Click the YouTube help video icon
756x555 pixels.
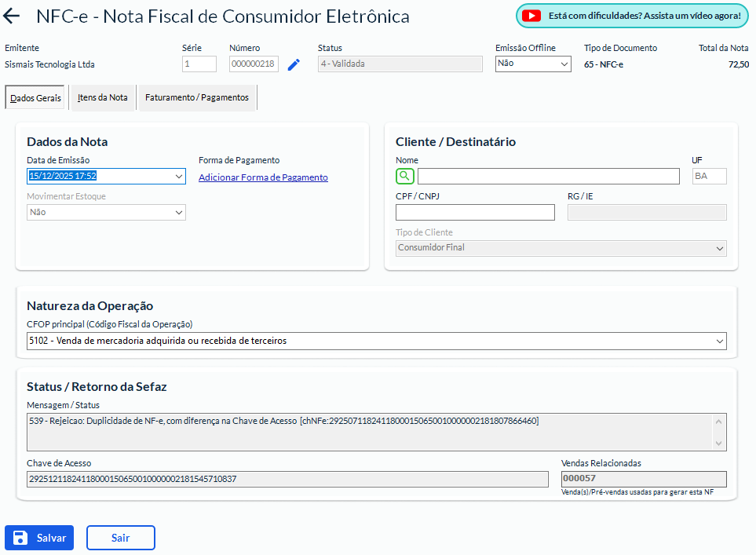pos(531,16)
